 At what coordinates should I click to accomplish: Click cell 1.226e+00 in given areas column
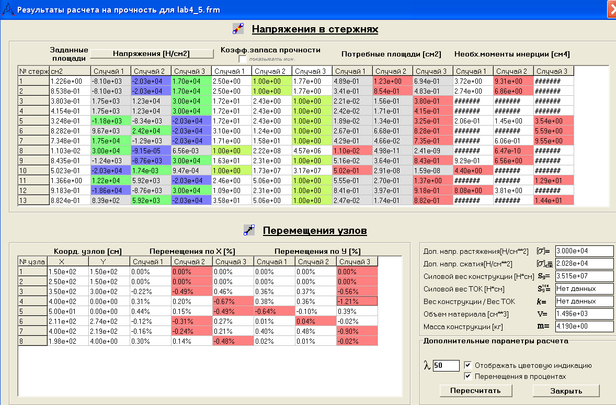coord(70,81)
